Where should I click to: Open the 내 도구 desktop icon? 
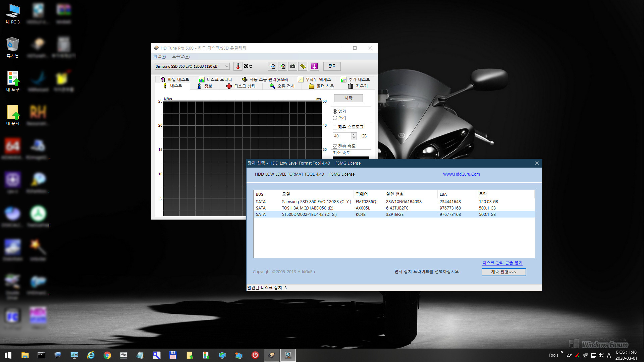pyautogui.click(x=13, y=81)
